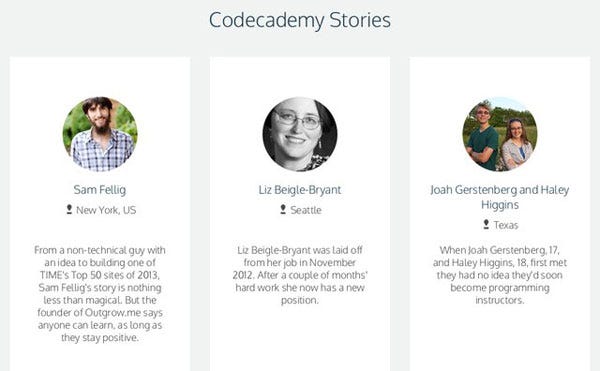Image resolution: width=600 pixels, height=371 pixels.
Task: Open the third story card from Texas
Action: click(500, 214)
